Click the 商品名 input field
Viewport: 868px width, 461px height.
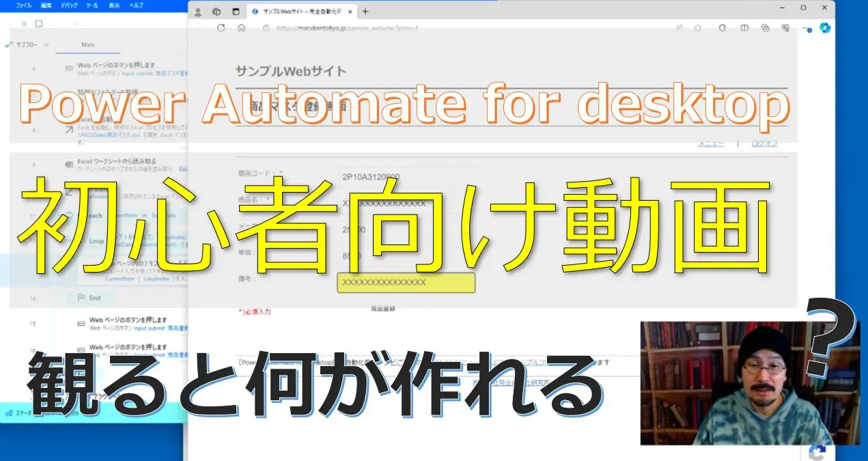coord(407,203)
